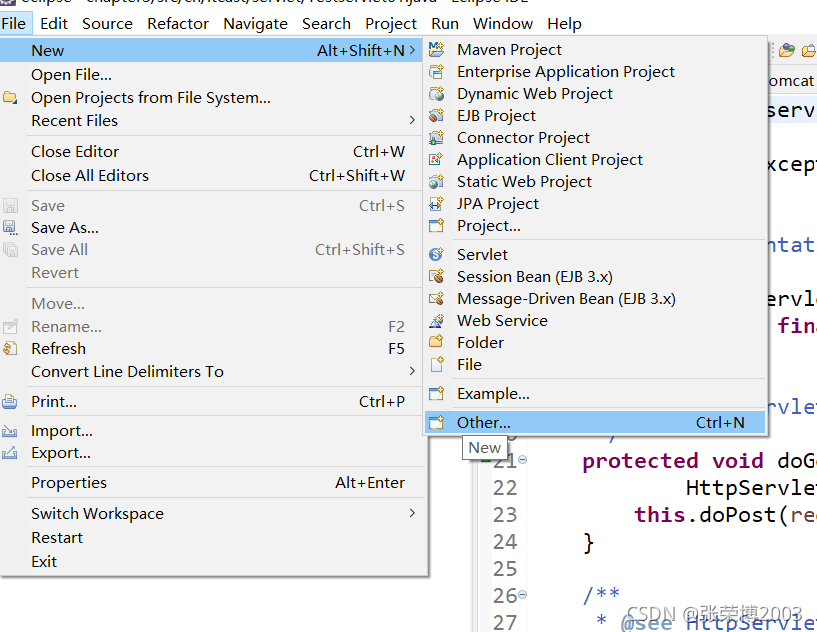This screenshot has width=817, height=632.
Task: Click the Refresh icon in File menu
Action: point(10,349)
